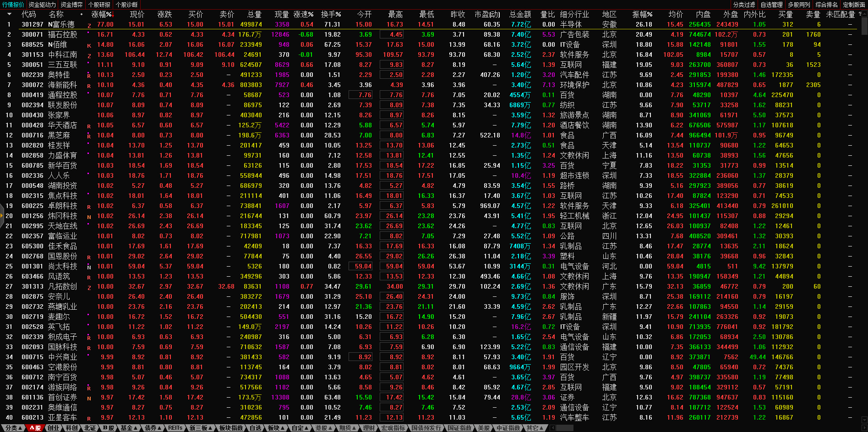
Task: Open 自选管理 at top right
Action: pos(771,5)
